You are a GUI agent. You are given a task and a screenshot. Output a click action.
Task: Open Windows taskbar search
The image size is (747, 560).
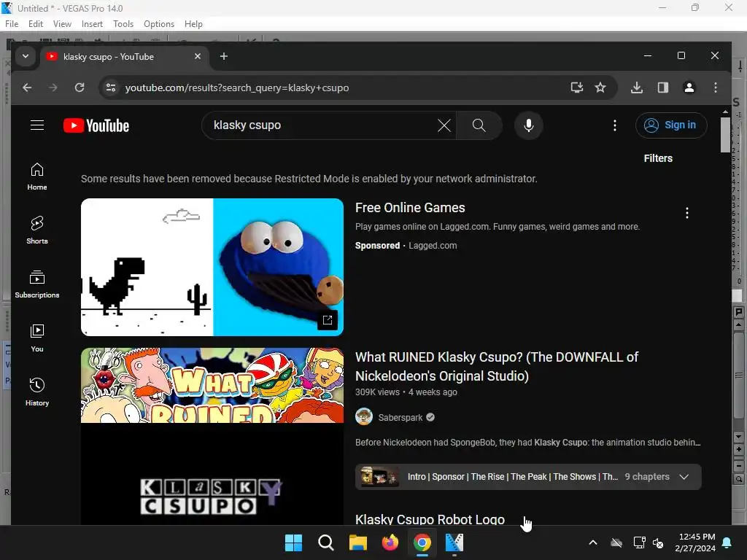[326, 542]
